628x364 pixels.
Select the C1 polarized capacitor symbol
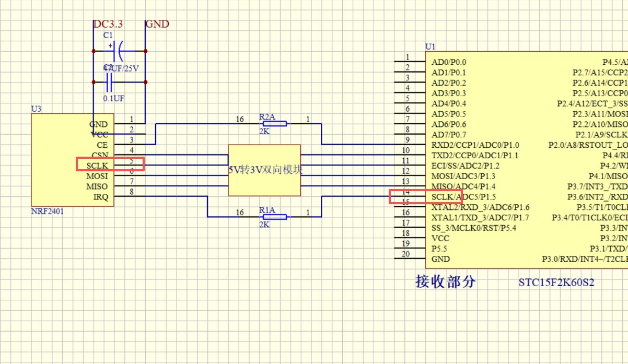119,51
